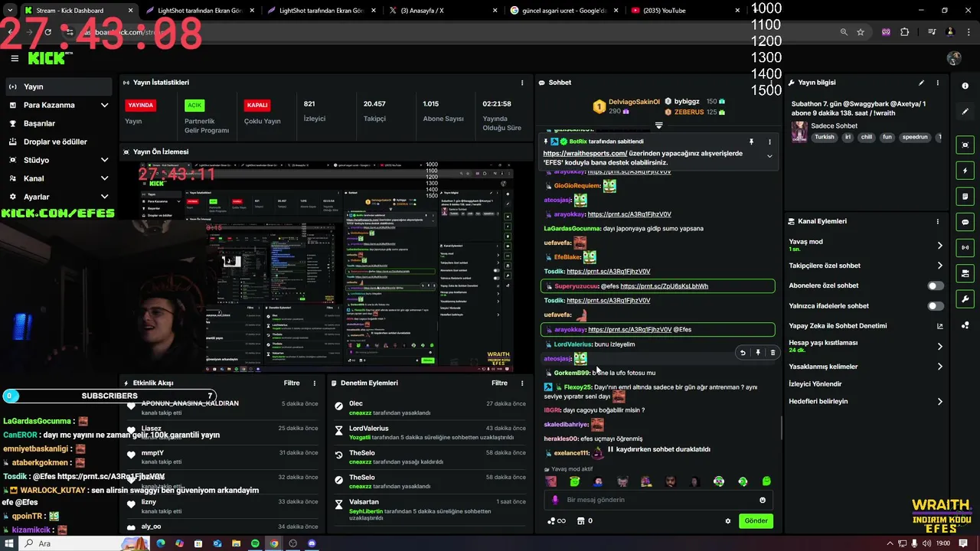This screenshot has height=551, width=980.
Task: Type in Bir mesaj gönderin field
Action: click(x=658, y=500)
